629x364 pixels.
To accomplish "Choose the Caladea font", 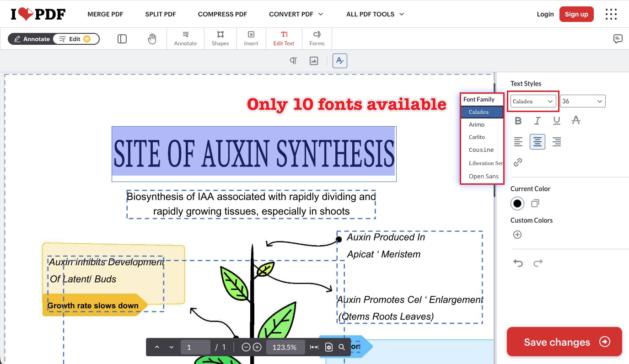I will pos(482,112).
